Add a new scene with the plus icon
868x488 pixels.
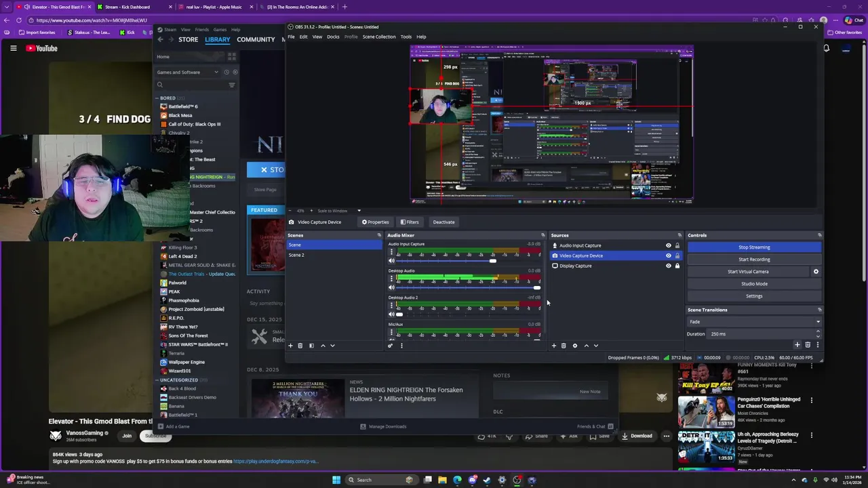[x=290, y=346]
